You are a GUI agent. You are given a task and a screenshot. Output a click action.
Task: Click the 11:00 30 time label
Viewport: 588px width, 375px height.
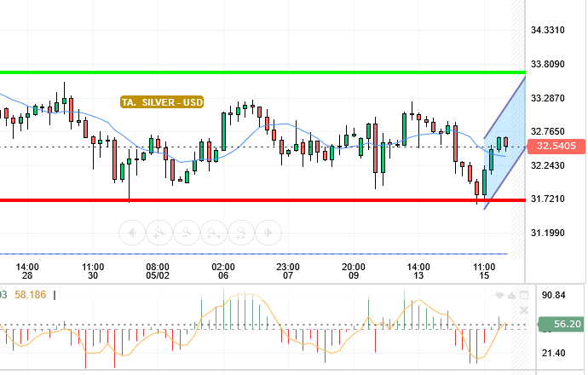tap(93, 271)
